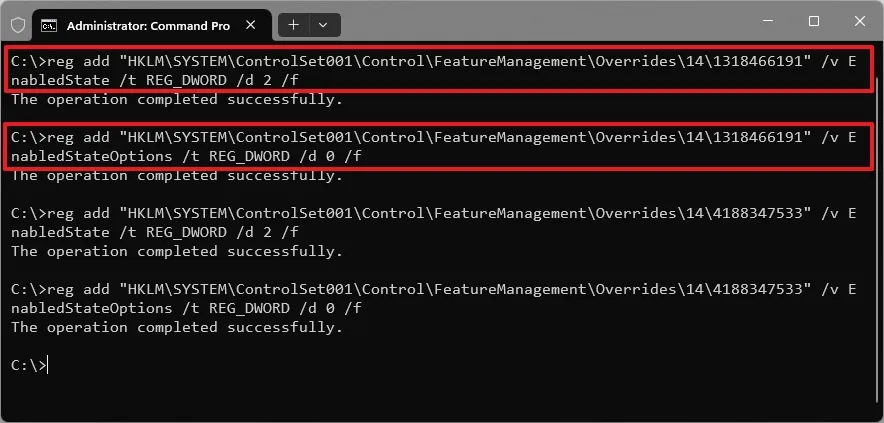Click the administrator shield icon
The height and width of the screenshot is (423, 884).
(x=17, y=24)
